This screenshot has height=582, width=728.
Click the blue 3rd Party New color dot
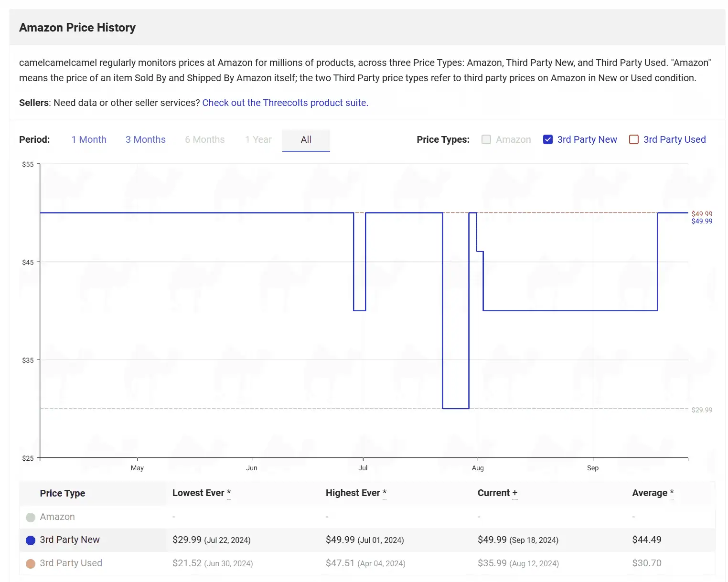click(31, 540)
